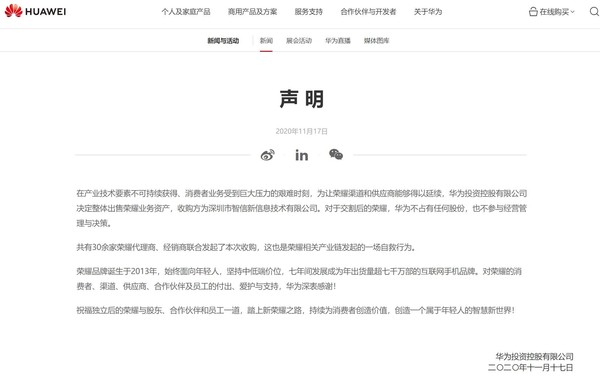This screenshot has width=600, height=376.
Task: Click the paragraph starting 祝福独立后的荣耀
Action: coord(295,310)
